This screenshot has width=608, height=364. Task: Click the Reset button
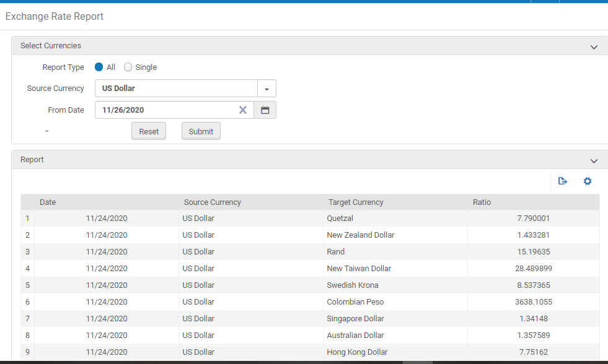pos(149,131)
